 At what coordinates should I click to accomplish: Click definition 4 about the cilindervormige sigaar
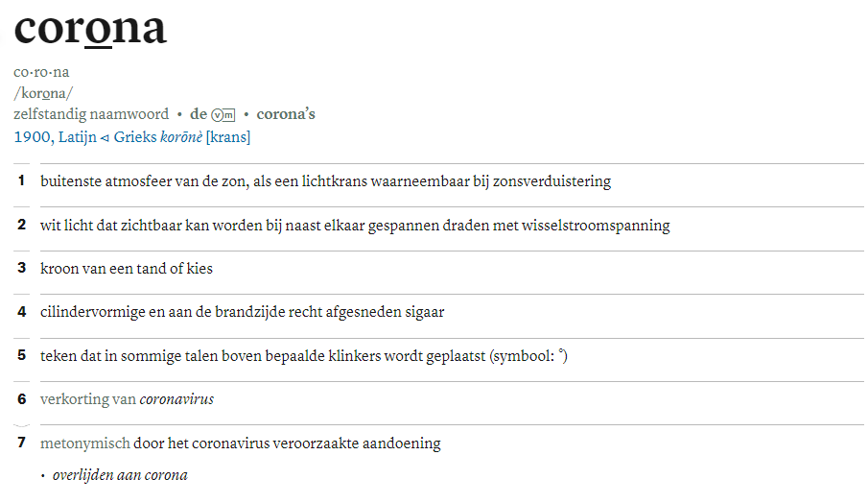[242, 312]
